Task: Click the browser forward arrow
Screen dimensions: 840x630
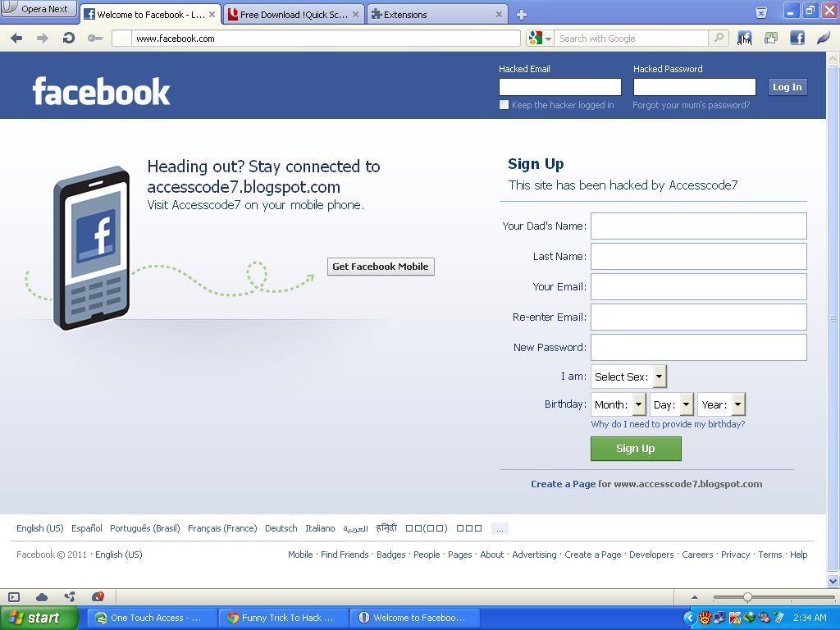Action: [43, 38]
